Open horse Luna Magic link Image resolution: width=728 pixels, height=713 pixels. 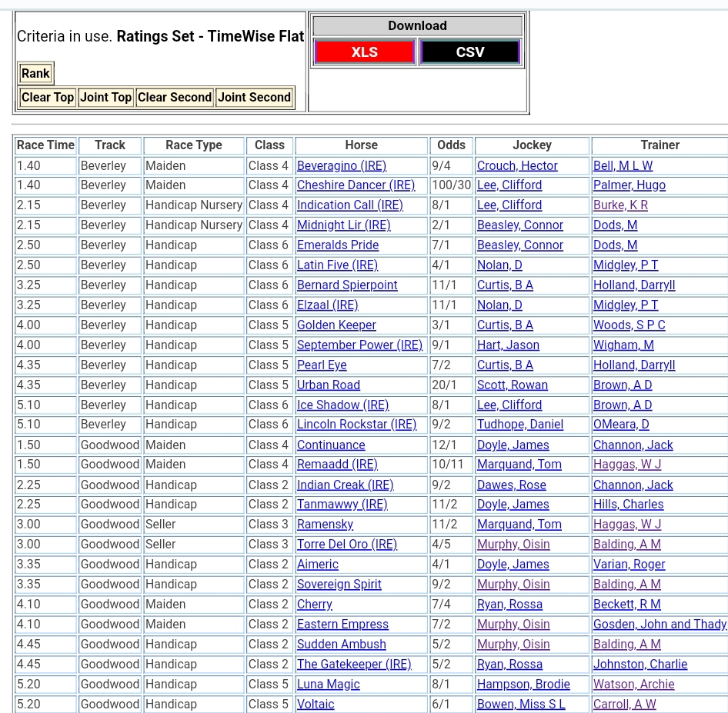coord(328,685)
